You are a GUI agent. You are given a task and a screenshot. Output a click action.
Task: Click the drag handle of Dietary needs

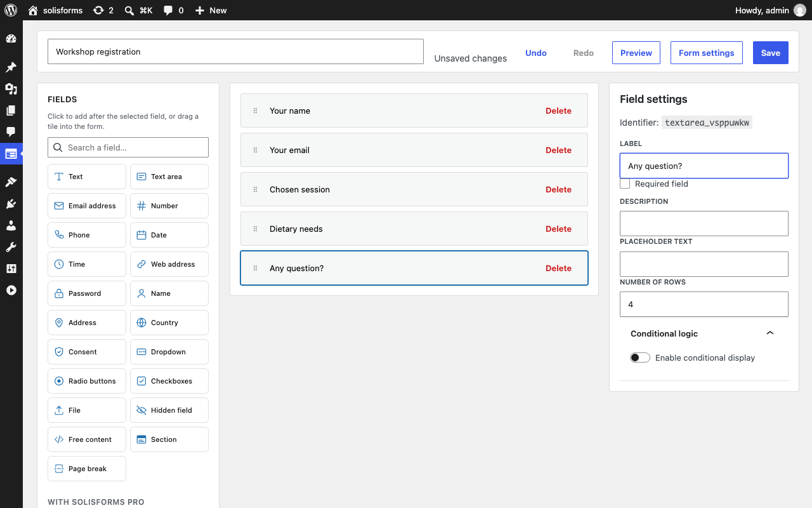(256, 229)
